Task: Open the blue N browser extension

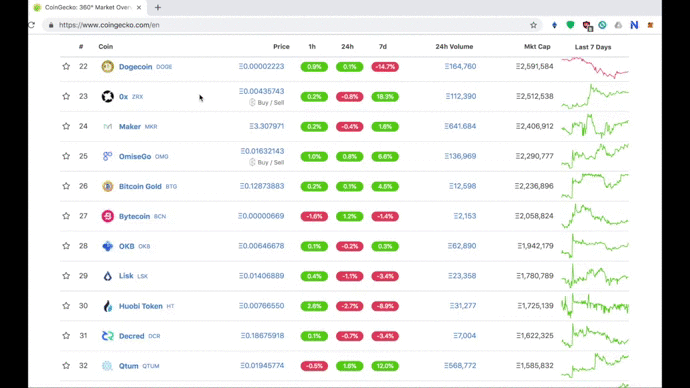Action: [634, 25]
